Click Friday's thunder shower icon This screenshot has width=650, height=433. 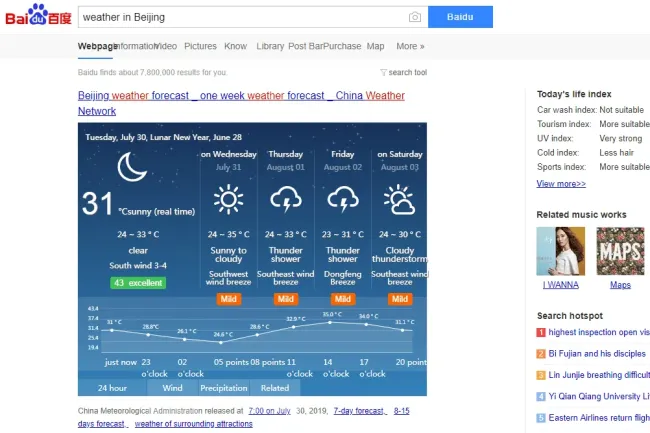coord(342,201)
